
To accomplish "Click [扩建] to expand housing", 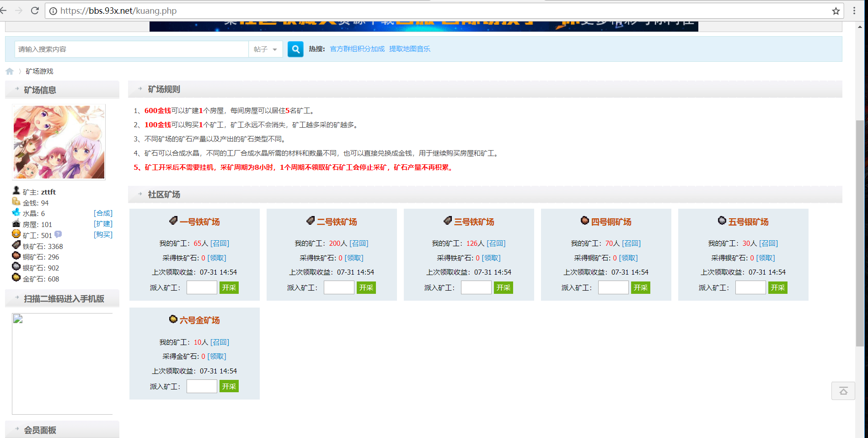I will tap(103, 224).
